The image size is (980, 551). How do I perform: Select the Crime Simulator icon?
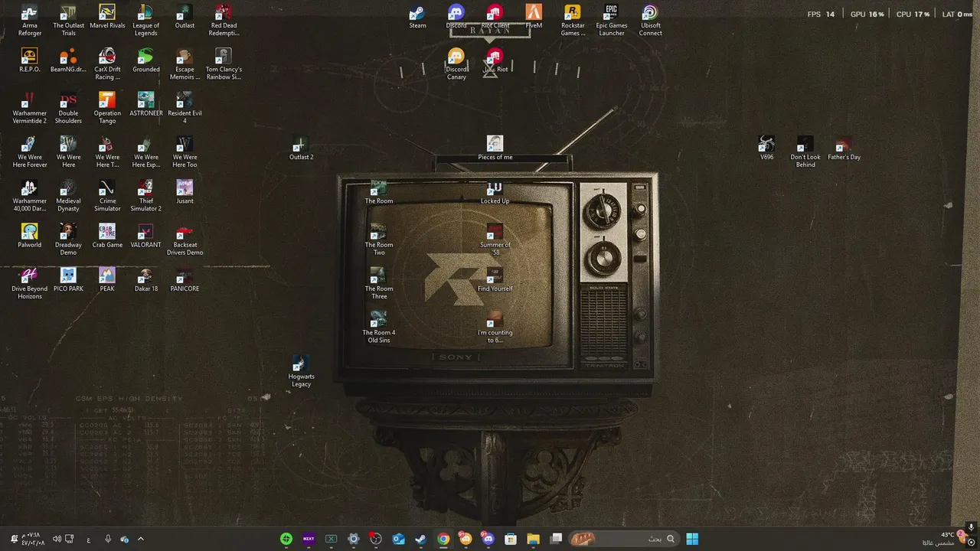click(x=107, y=197)
